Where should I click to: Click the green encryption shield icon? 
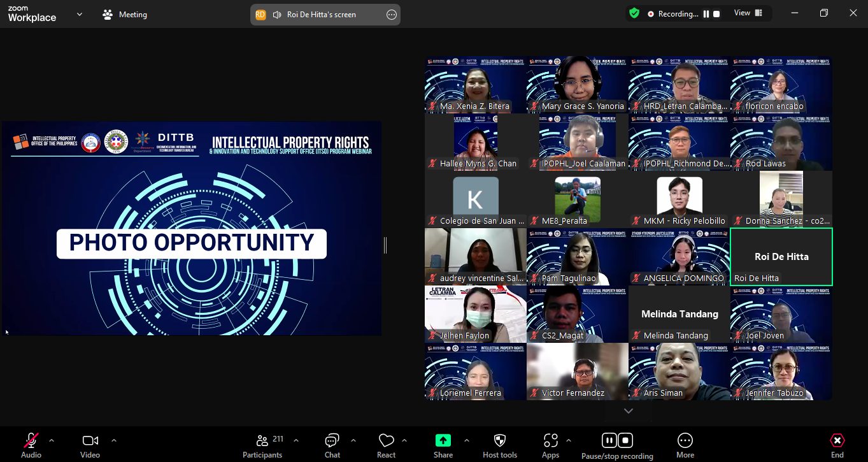[x=634, y=13]
